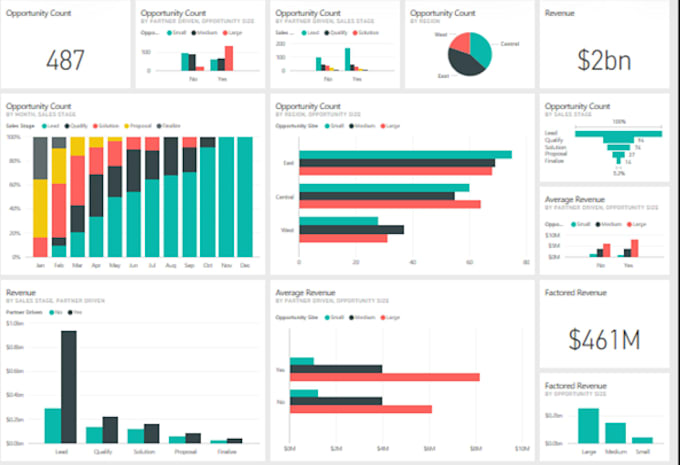This screenshot has height=465, width=680.
Task: Click the Aug month label on the axis
Action: pyautogui.click(x=170, y=265)
